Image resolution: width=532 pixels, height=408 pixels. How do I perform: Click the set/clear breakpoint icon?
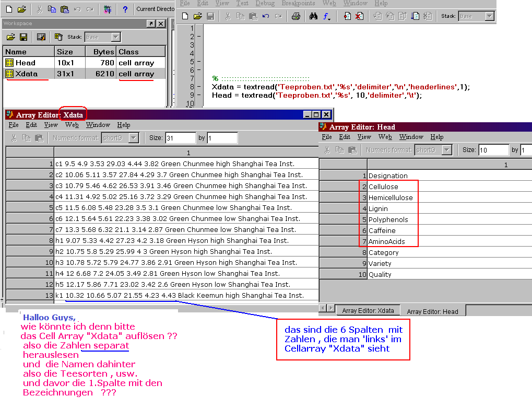pos(348,16)
